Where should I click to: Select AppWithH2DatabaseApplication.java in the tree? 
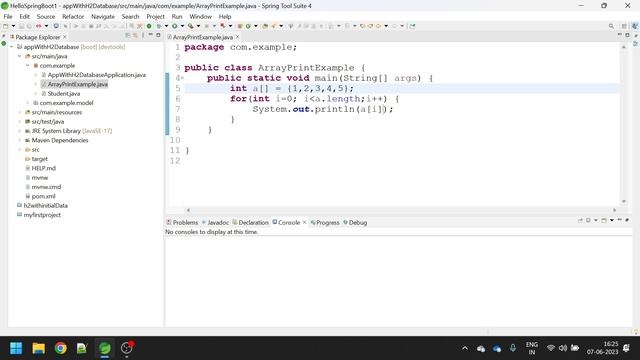click(x=97, y=75)
